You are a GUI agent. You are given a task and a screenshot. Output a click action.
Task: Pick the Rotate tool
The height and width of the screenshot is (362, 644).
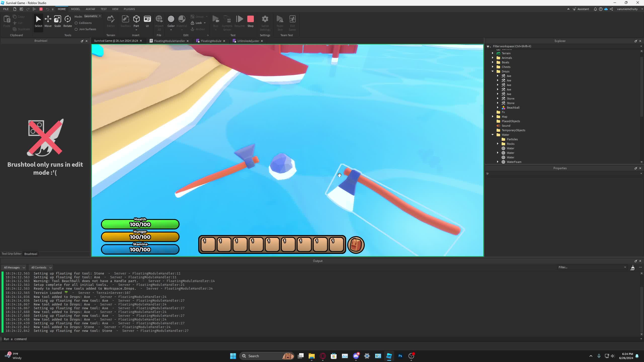click(67, 21)
